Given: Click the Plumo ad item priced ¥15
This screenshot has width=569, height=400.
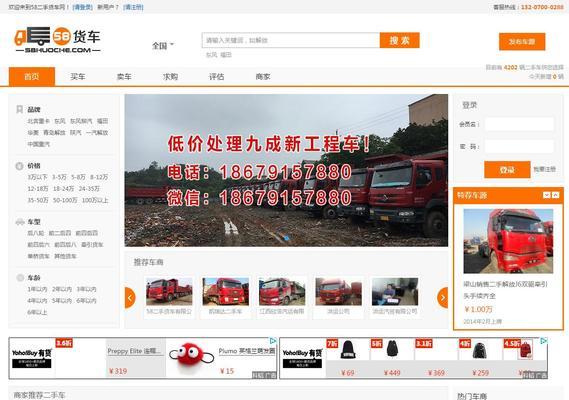Looking at the screenshot, I should 222,358.
